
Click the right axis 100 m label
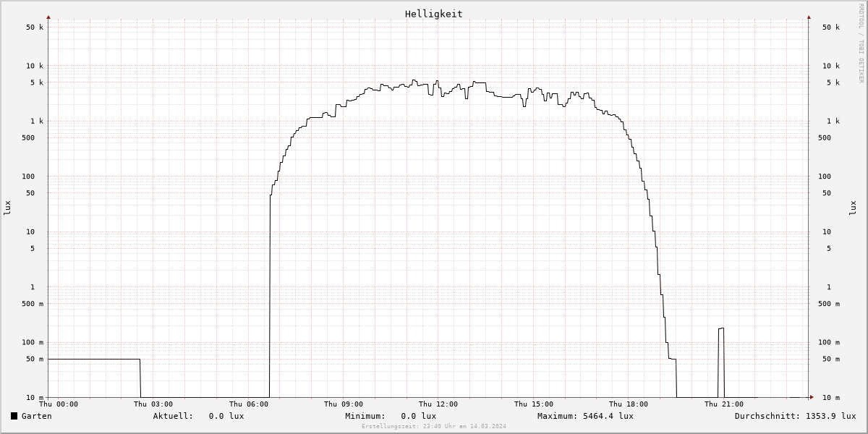click(x=829, y=343)
